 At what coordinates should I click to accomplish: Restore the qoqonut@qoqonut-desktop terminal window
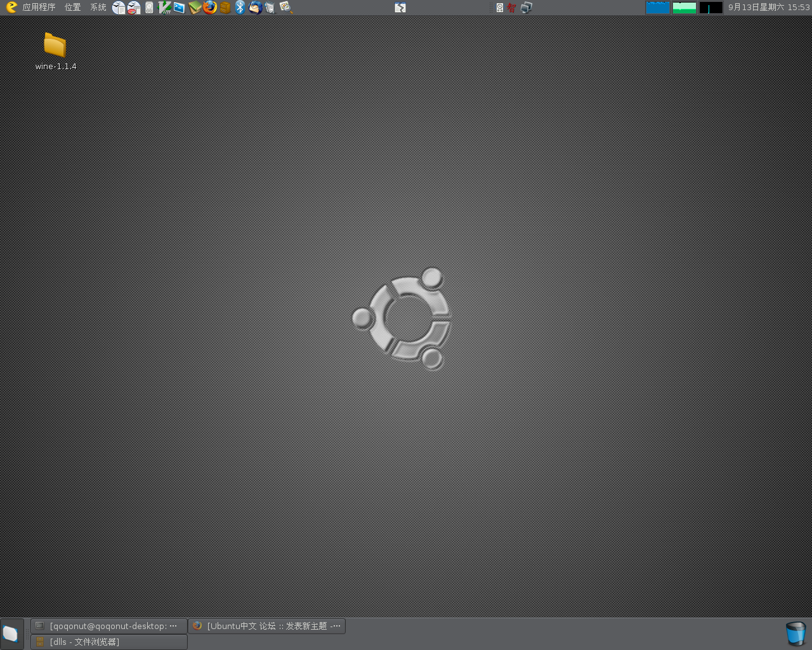pos(108,626)
